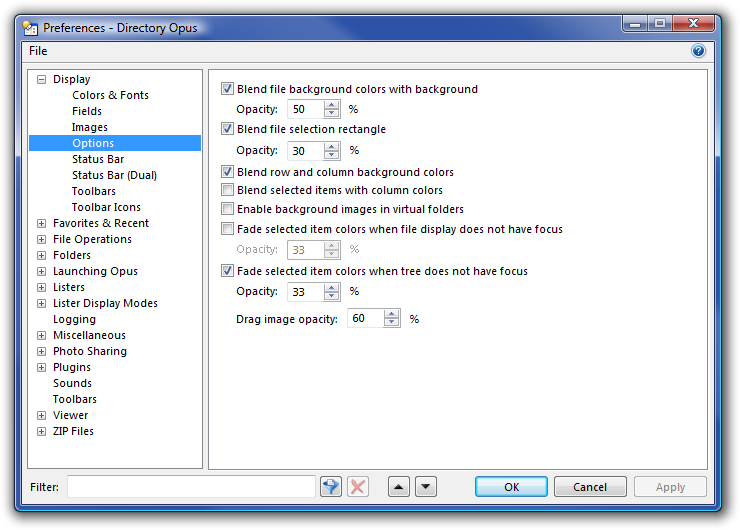740x530 pixels.
Task: Select Colors & Fonts page
Action: [x=110, y=95]
